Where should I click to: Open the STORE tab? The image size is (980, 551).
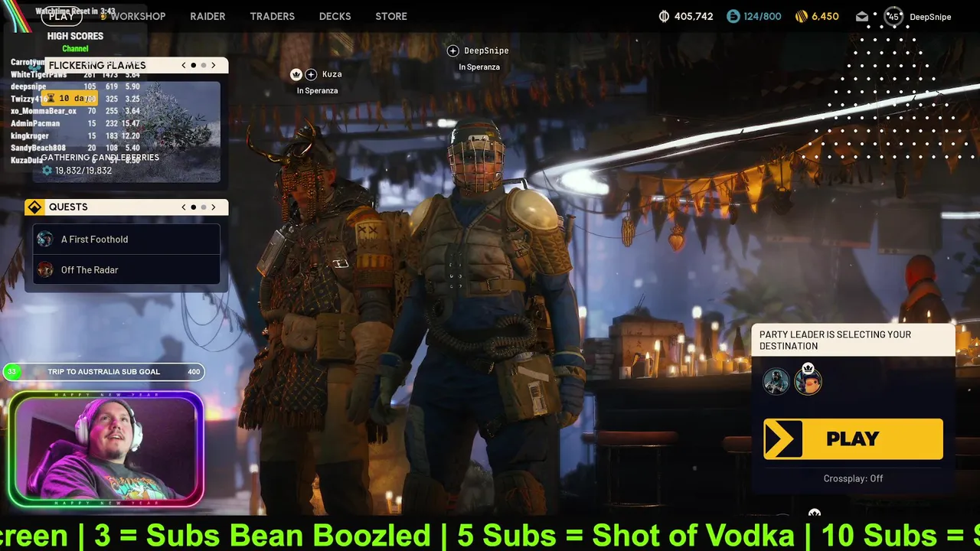pyautogui.click(x=391, y=16)
